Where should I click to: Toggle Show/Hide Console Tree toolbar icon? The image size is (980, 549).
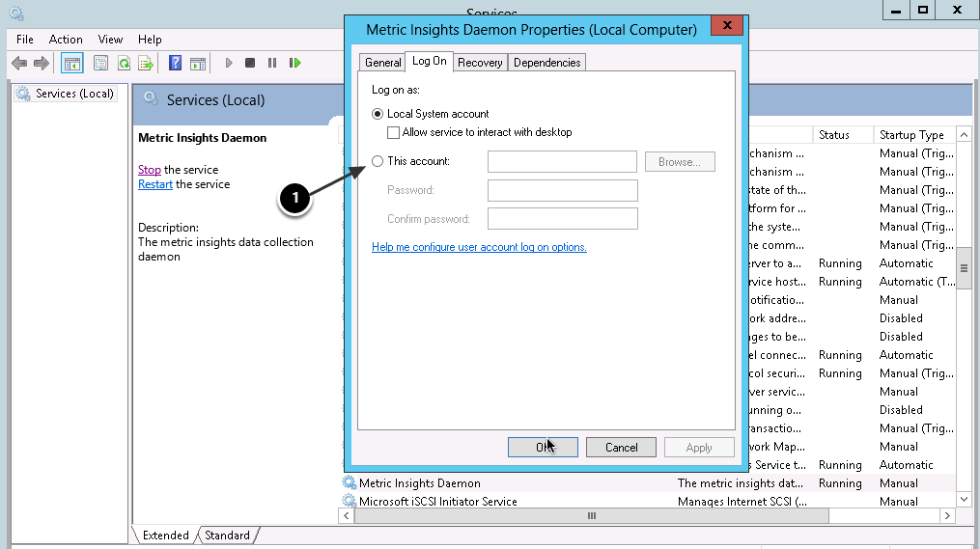pos(71,63)
